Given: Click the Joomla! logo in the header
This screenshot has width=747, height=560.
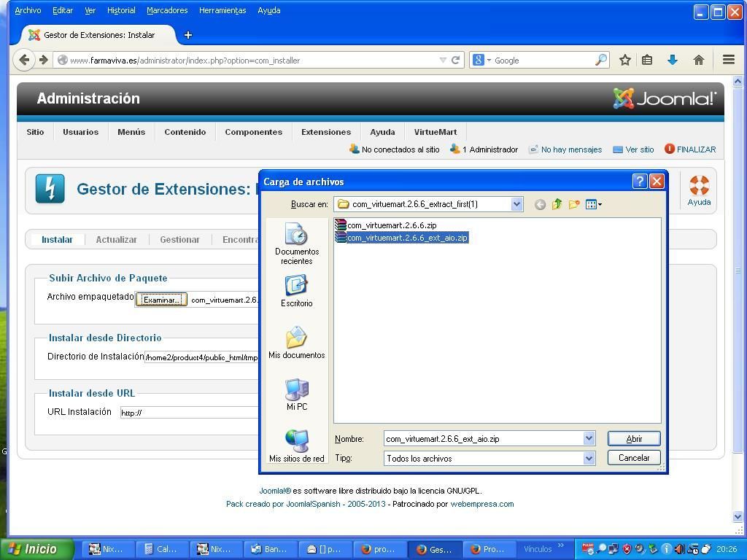Looking at the screenshot, I should click(x=664, y=98).
